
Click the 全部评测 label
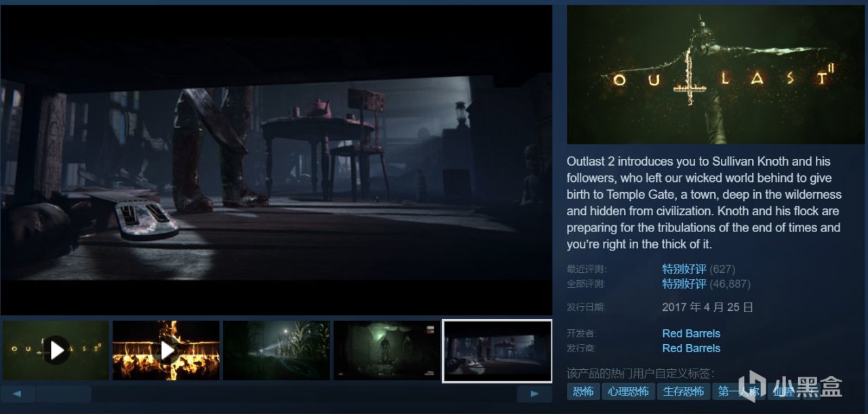(586, 284)
